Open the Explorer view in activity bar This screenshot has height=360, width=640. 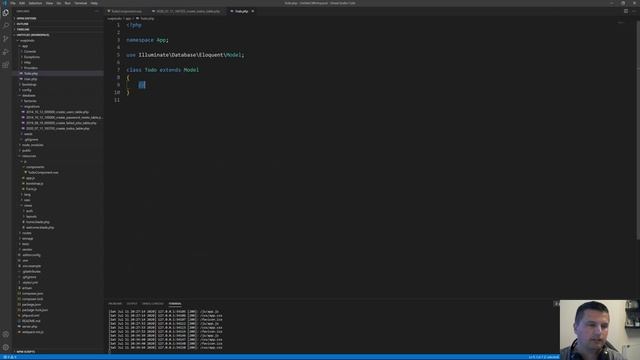(6, 13)
